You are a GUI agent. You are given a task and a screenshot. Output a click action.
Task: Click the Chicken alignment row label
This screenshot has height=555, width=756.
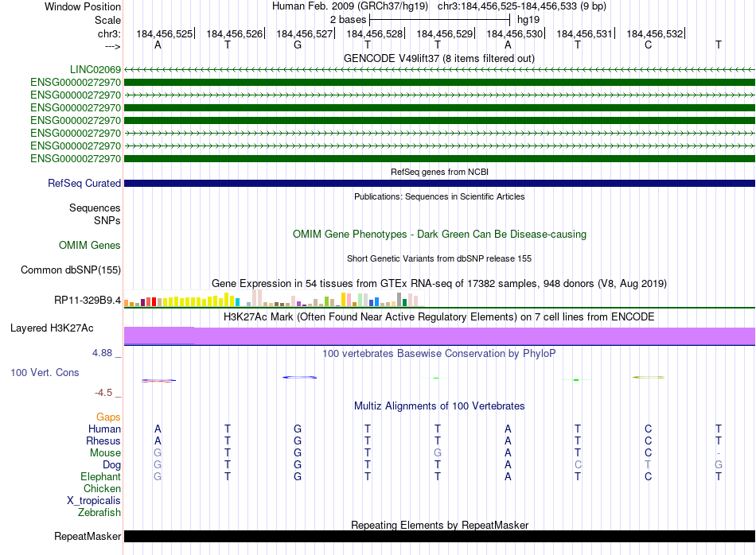tap(102, 488)
